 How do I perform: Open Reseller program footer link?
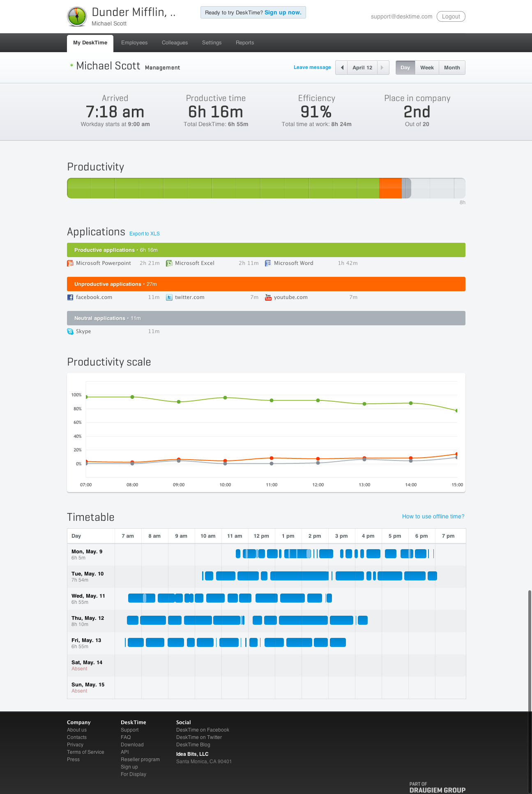coord(140,759)
